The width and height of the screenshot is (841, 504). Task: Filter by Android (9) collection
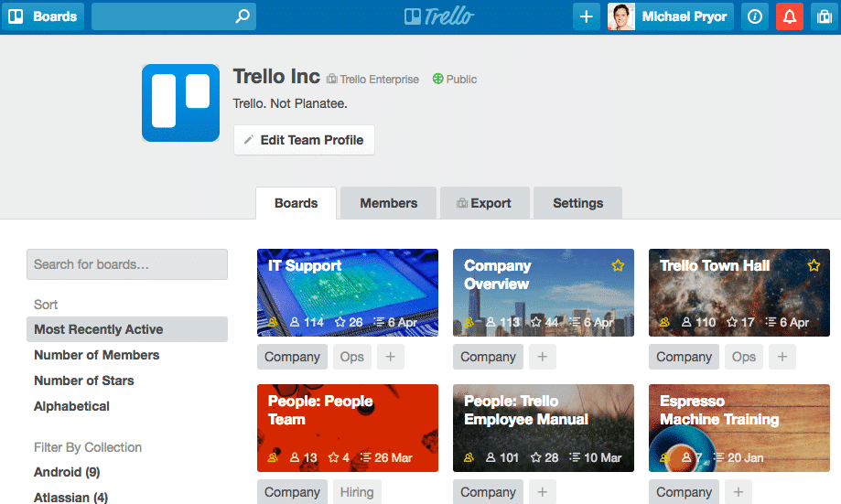coord(67,472)
